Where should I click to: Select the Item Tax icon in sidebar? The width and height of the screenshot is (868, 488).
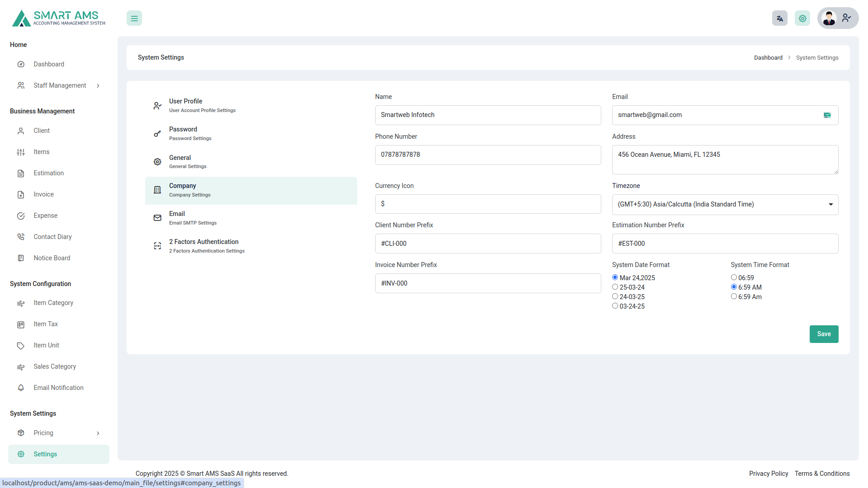click(x=21, y=324)
